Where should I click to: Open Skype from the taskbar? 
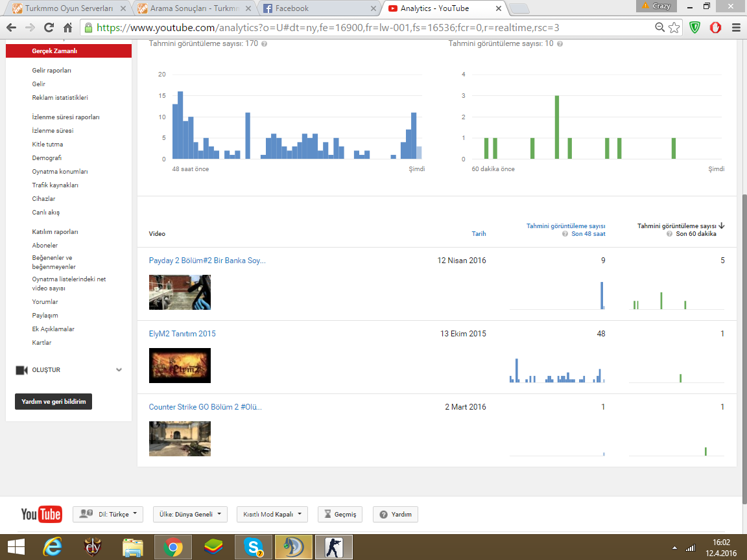point(254,547)
